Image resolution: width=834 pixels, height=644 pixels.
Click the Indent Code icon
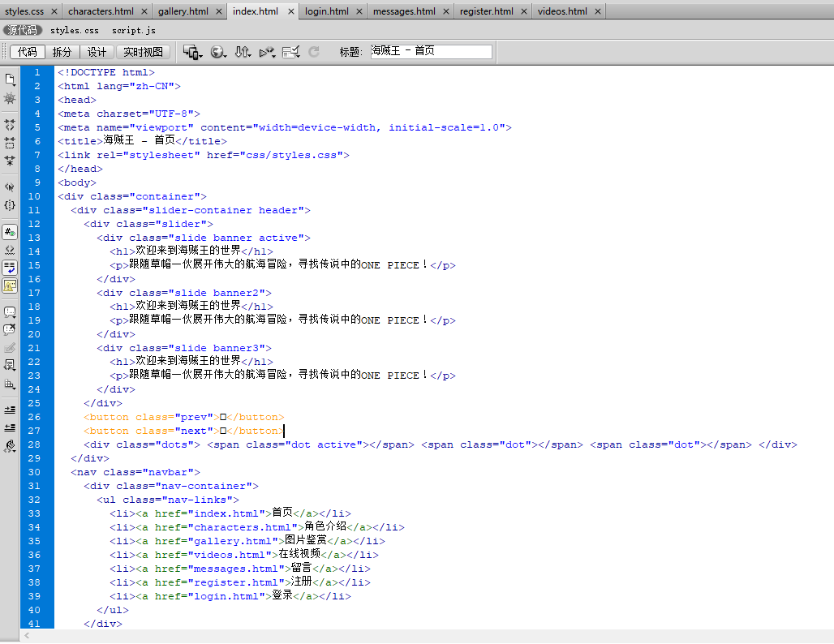[x=10, y=410]
